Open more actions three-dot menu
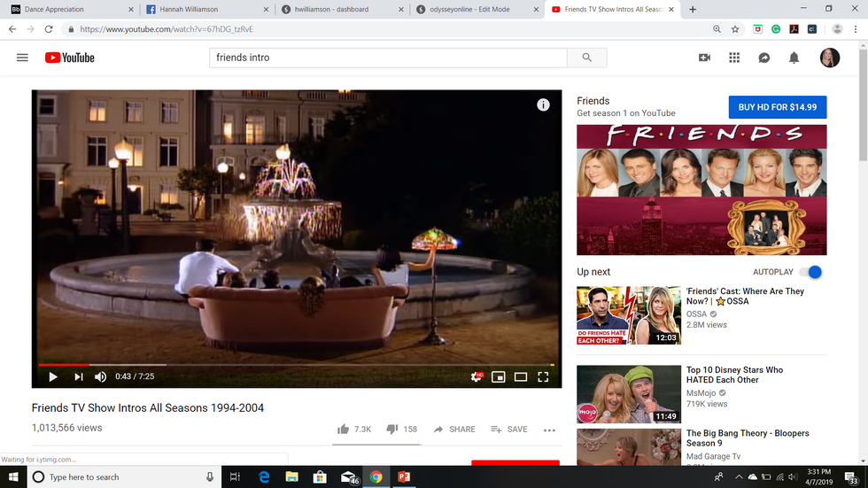The height and width of the screenshot is (488, 868). click(549, 430)
